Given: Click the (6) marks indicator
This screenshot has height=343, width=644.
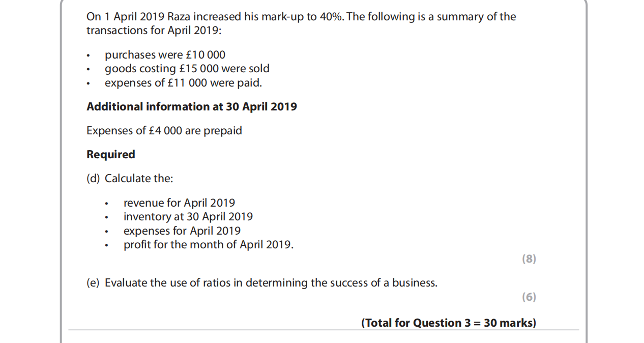Looking at the screenshot, I should pyautogui.click(x=529, y=297).
